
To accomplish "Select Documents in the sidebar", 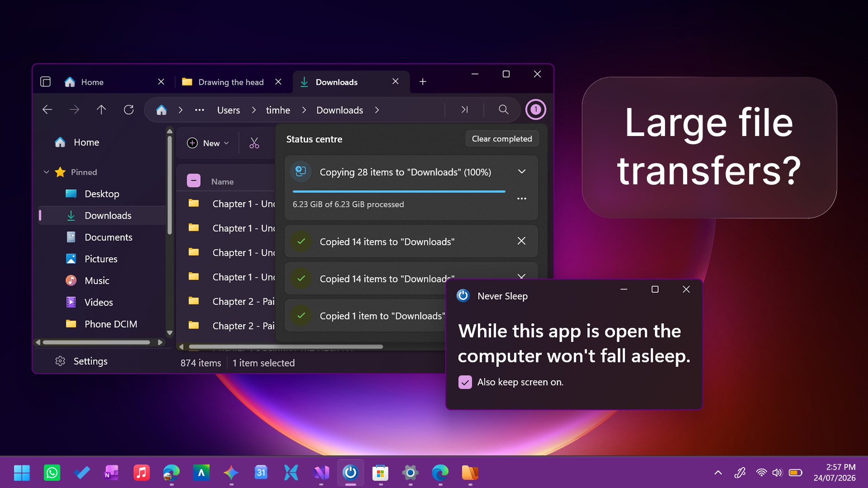I will point(103,237).
